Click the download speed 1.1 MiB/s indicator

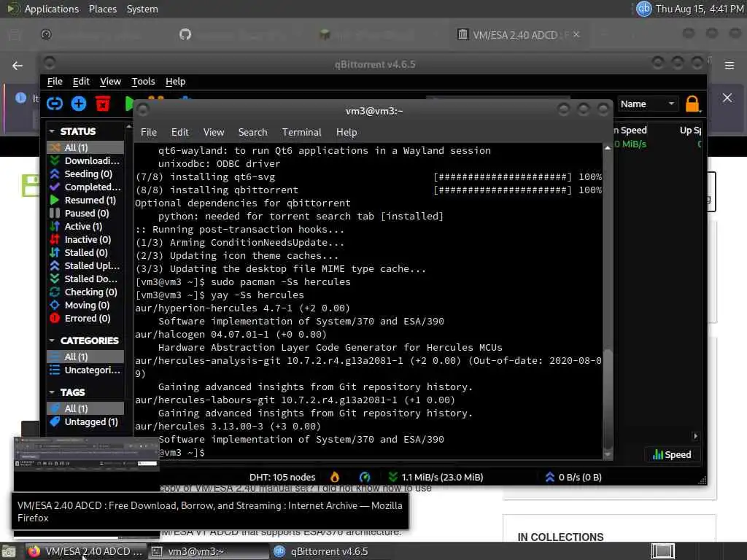[x=436, y=477]
